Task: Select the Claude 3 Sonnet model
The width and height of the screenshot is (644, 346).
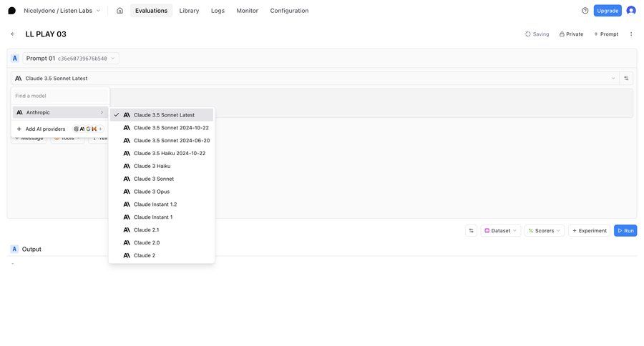Action: click(x=162, y=179)
